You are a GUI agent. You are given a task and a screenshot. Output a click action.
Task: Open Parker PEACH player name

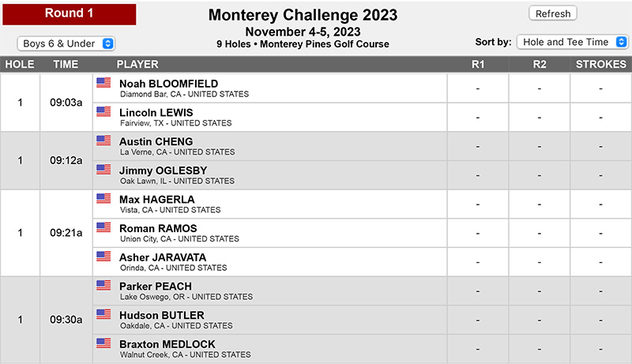(156, 287)
